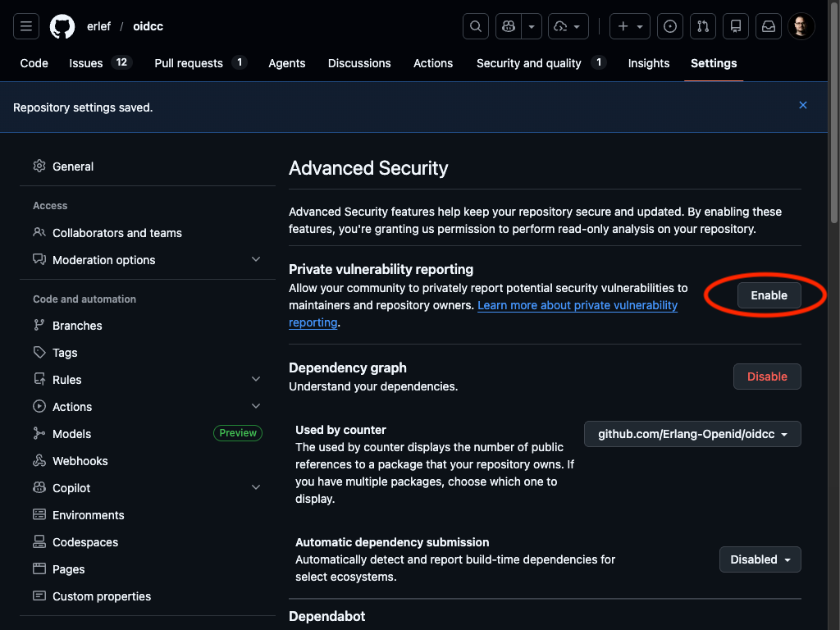840x630 pixels.
Task: Click the Copilot sidebar icon
Action: (39, 487)
